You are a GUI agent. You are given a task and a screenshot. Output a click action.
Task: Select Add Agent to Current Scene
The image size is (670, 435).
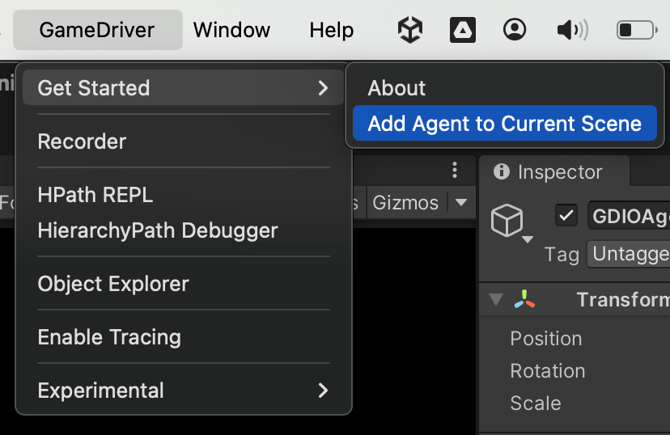point(504,124)
